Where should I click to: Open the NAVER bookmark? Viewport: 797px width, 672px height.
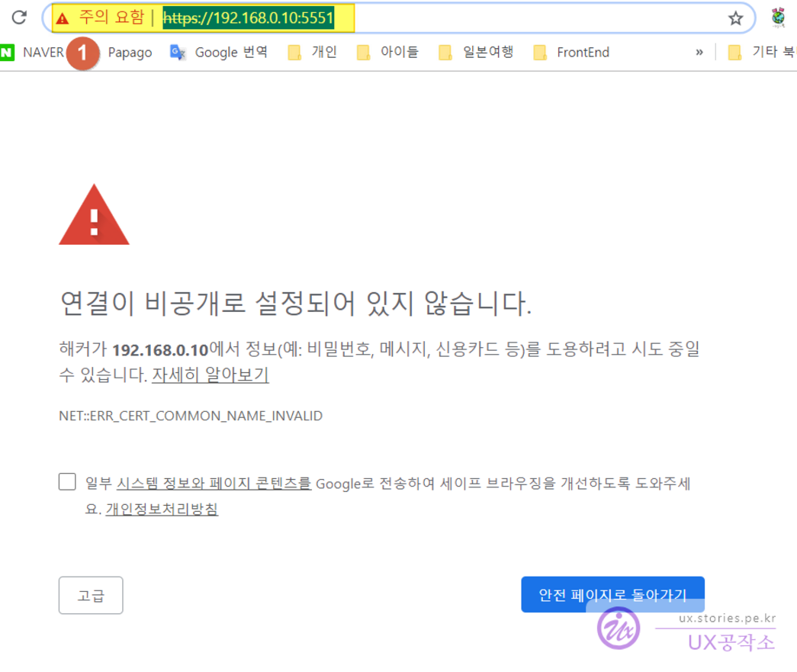click(34, 53)
